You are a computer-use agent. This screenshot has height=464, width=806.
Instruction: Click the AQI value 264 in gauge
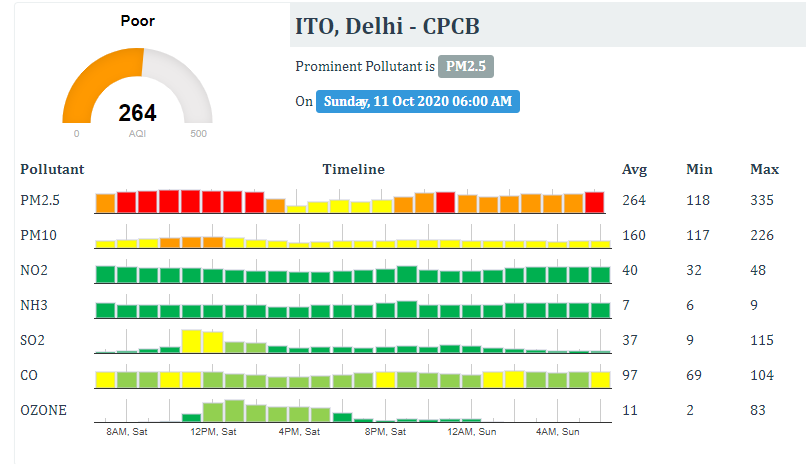pos(137,113)
